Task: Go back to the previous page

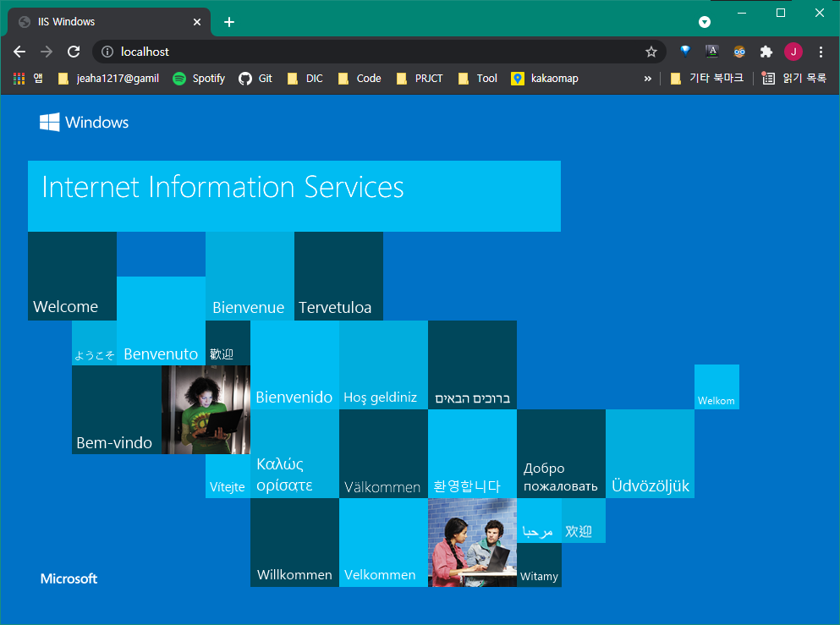Action: [19, 52]
